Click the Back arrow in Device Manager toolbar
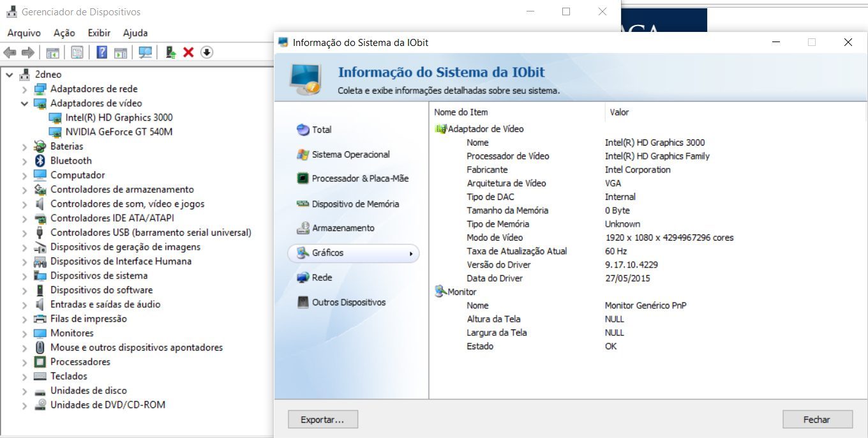Screen dimensions: 868x438 point(10,52)
